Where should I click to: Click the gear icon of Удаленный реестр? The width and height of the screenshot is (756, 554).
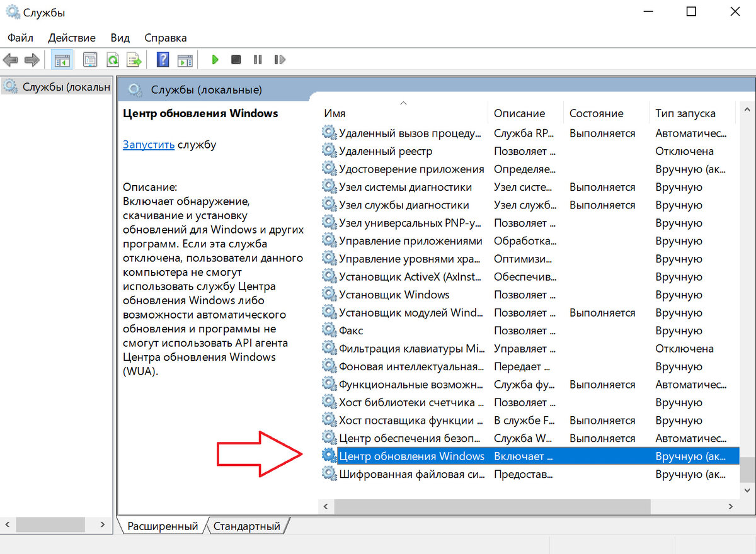pyautogui.click(x=329, y=150)
